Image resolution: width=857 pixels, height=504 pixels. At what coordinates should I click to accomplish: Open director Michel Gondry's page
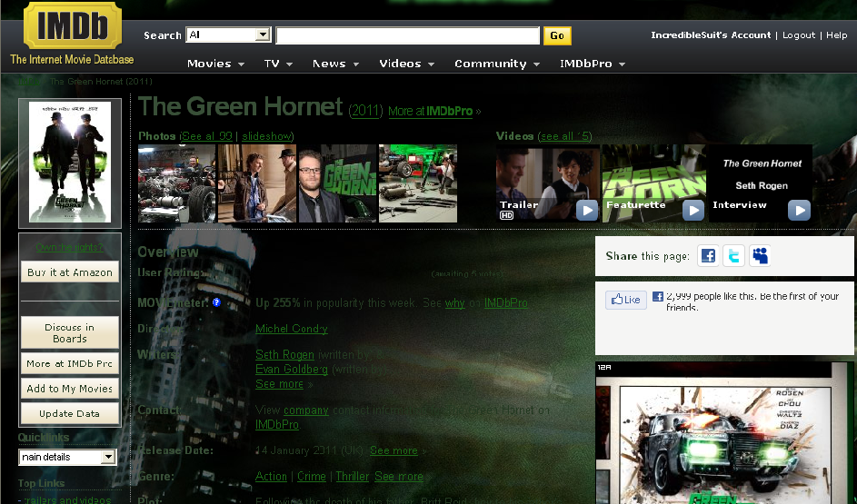[292, 329]
